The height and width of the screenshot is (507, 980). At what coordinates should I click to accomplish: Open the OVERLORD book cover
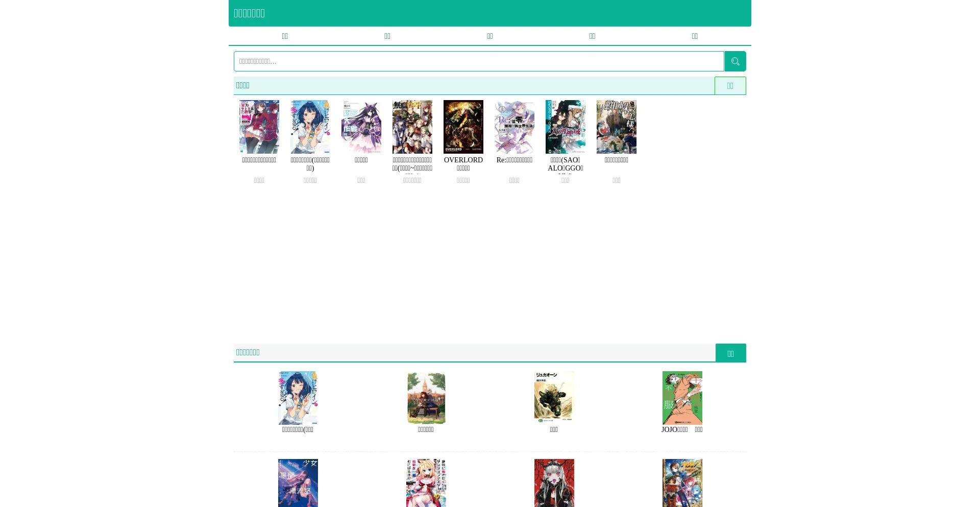(x=463, y=127)
